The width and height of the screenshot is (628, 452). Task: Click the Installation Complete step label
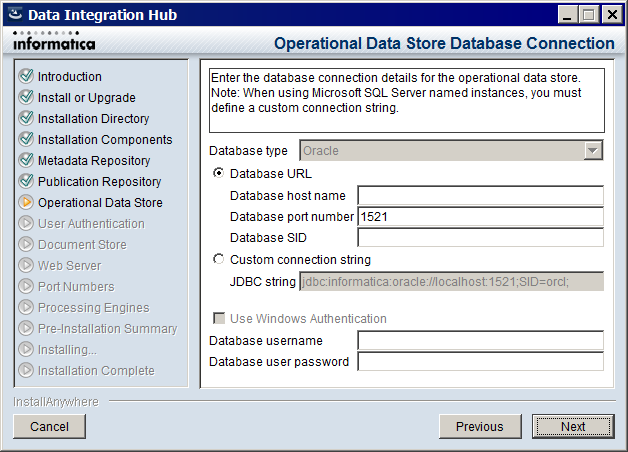pyautogui.click(x=96, y=371)
